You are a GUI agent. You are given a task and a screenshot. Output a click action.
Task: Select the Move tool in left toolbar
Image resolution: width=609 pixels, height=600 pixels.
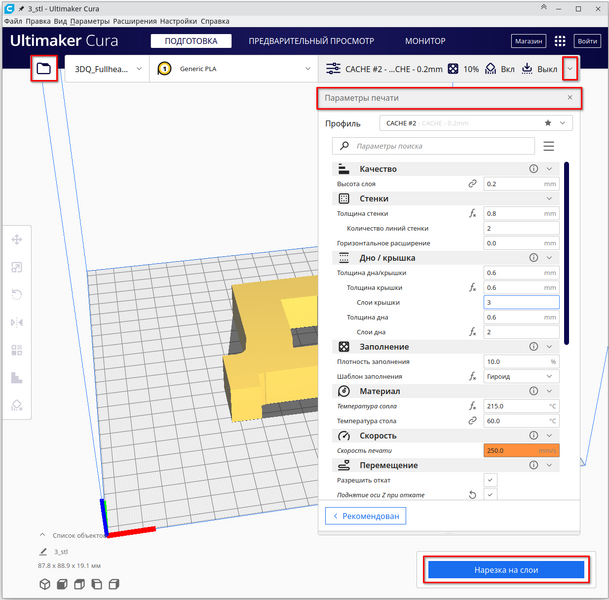pyautogui.click(x=17, y=240)
